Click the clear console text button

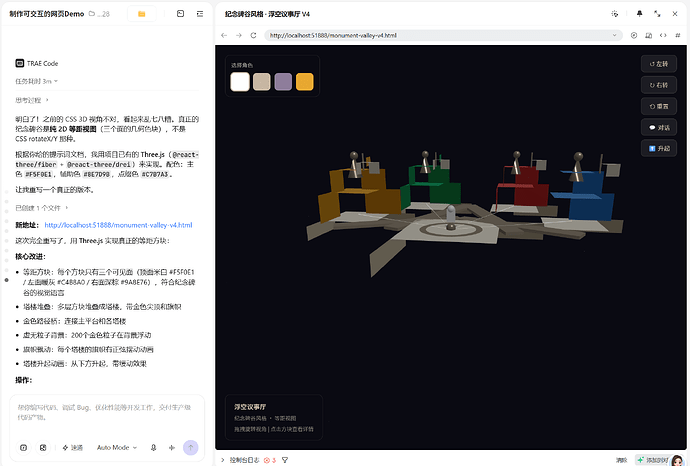coord(621,460)
